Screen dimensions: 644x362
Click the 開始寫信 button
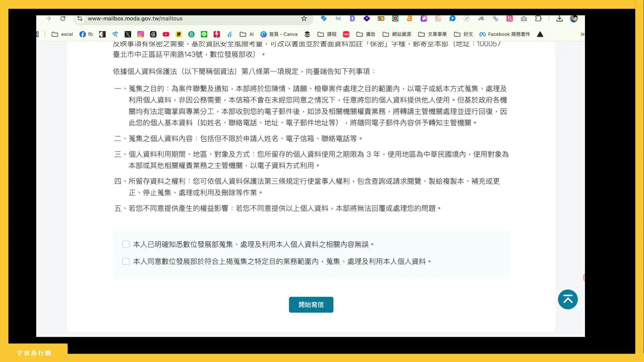pyautogui.click(x=311, y=305)
